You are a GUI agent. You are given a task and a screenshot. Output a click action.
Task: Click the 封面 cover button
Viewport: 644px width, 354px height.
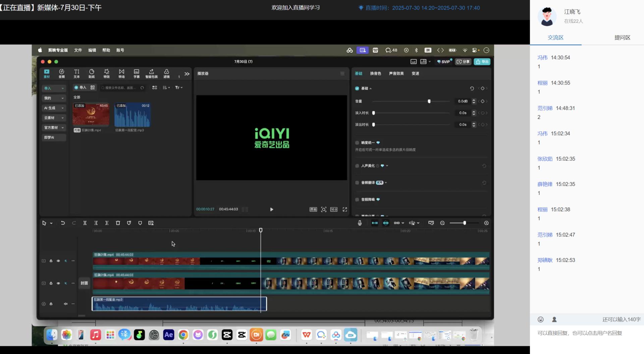click(x=84, y=283)
